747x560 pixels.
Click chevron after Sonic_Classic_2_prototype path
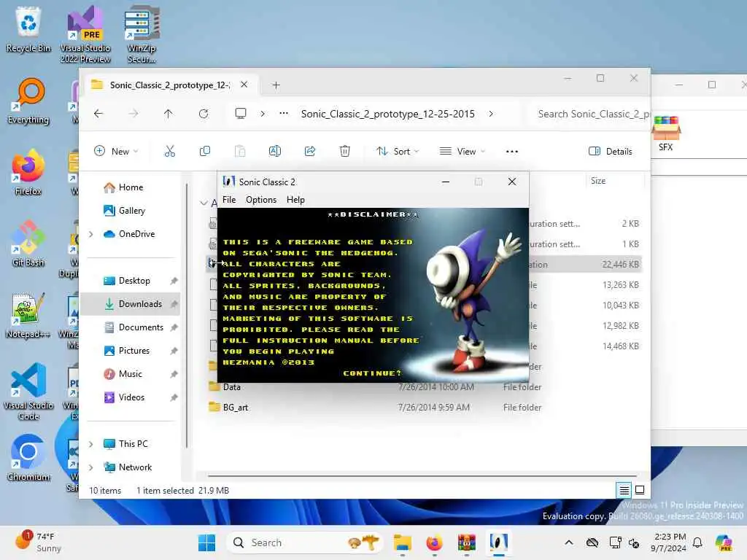491,114
